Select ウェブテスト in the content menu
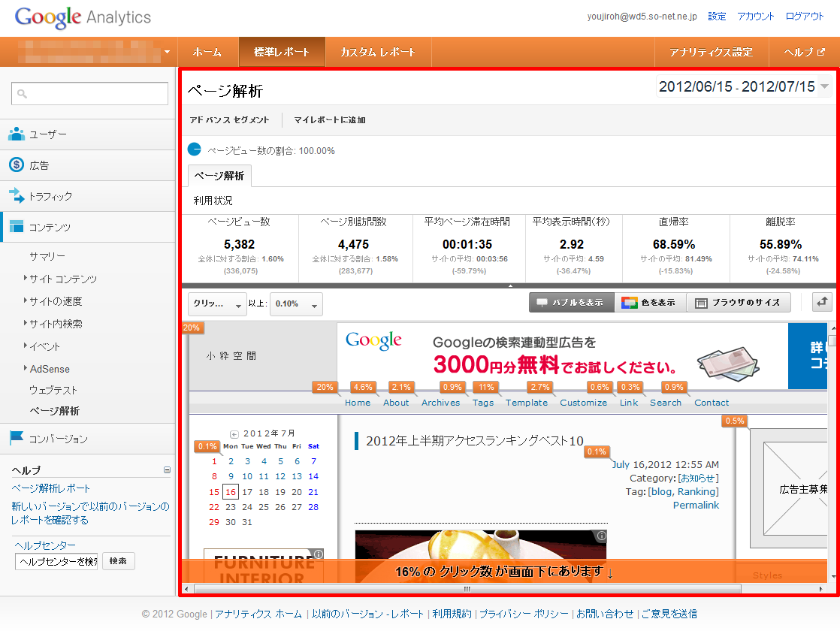This screenshot has height=631, width=840. (x=53, y=390)
